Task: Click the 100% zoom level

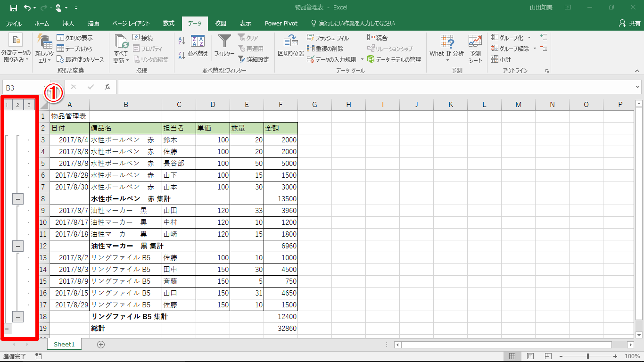Action: [632, 356]
